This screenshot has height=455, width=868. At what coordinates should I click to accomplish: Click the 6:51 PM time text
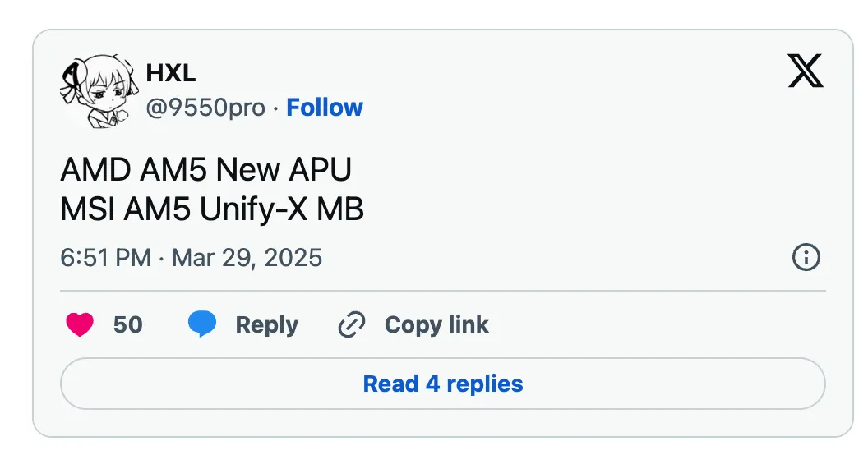pos(105,258)
